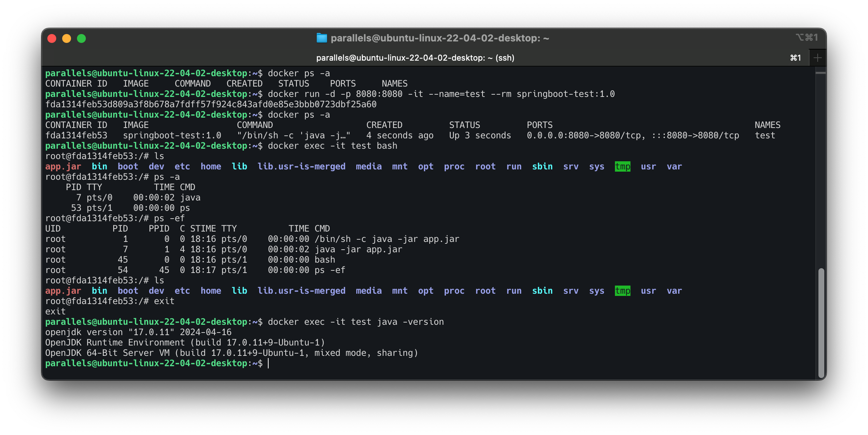The image size is (868, 435).
Task: Click the 'exit' command at root prompt
Action: [164, 301]
